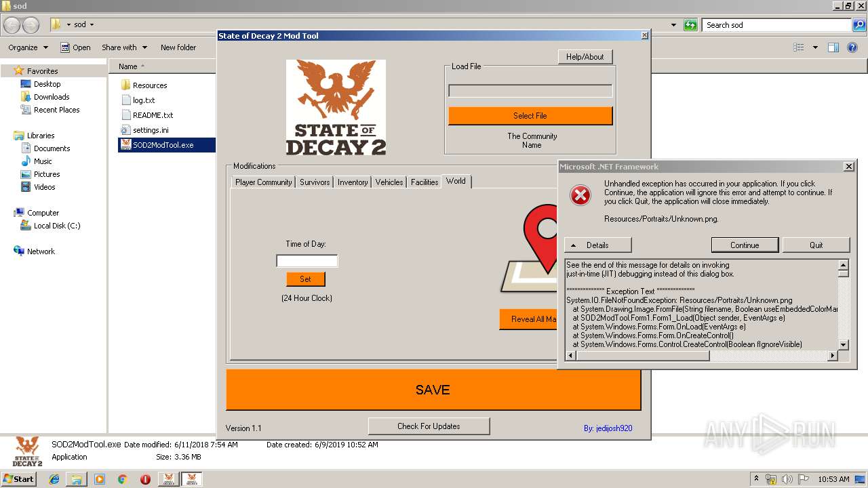
Task: Click the Start button
Action: [18, 479]
